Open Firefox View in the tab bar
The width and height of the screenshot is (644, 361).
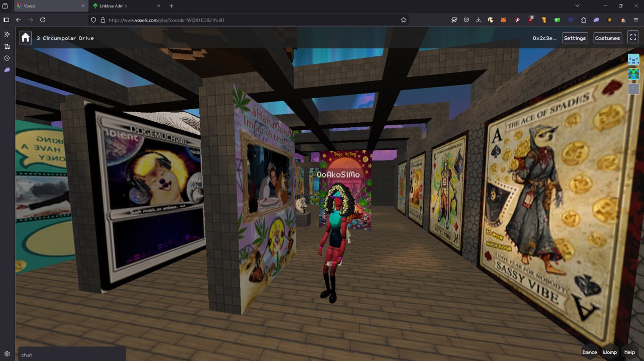(5, 6)
